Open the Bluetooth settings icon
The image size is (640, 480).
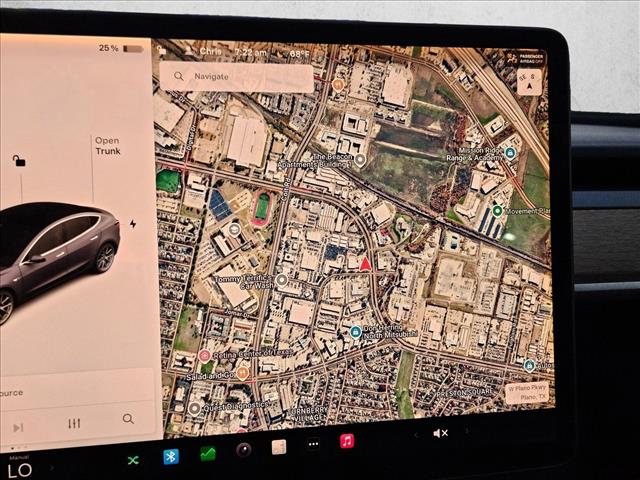coord(171,457)
